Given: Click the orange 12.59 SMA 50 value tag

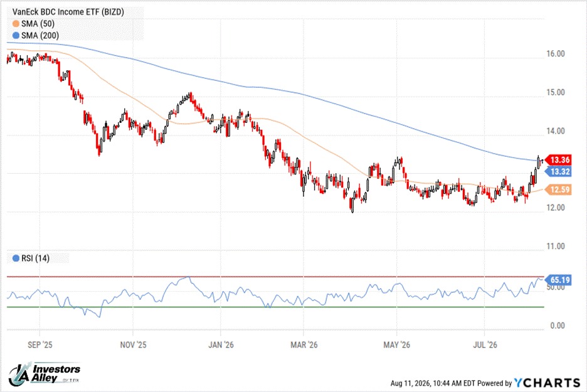Looking at the screenshot, I should pos(558,189).
